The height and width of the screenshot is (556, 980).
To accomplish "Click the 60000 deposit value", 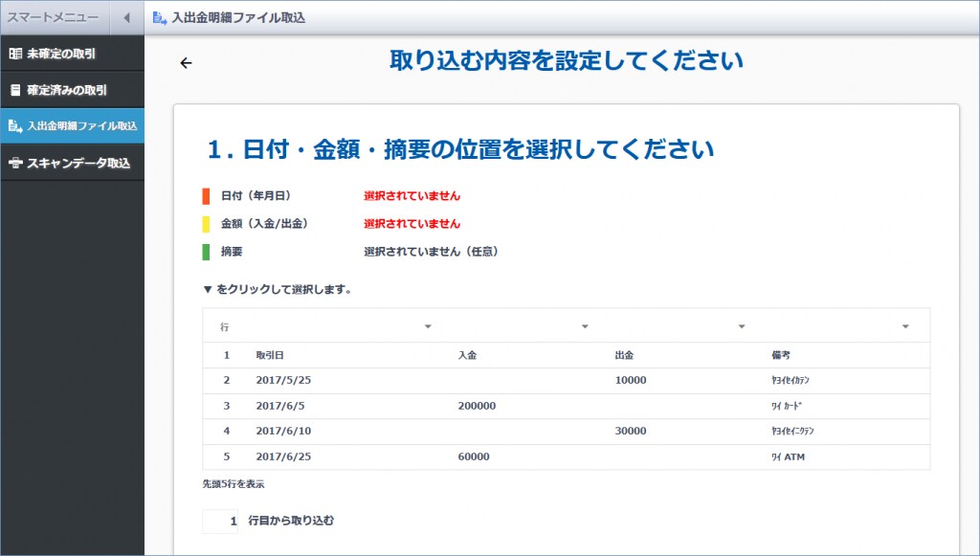I will pos(474,456).
